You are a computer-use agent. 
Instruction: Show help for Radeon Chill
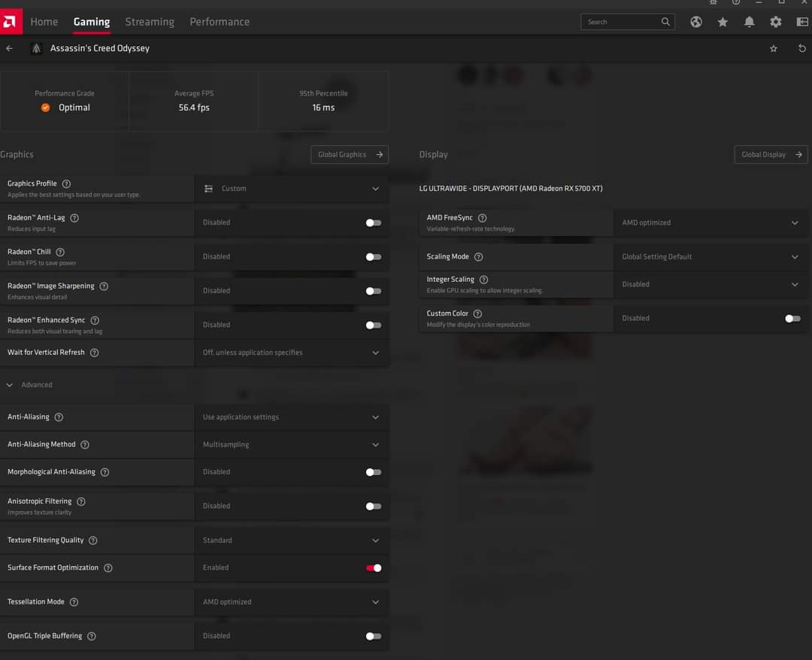click(60, 252)
